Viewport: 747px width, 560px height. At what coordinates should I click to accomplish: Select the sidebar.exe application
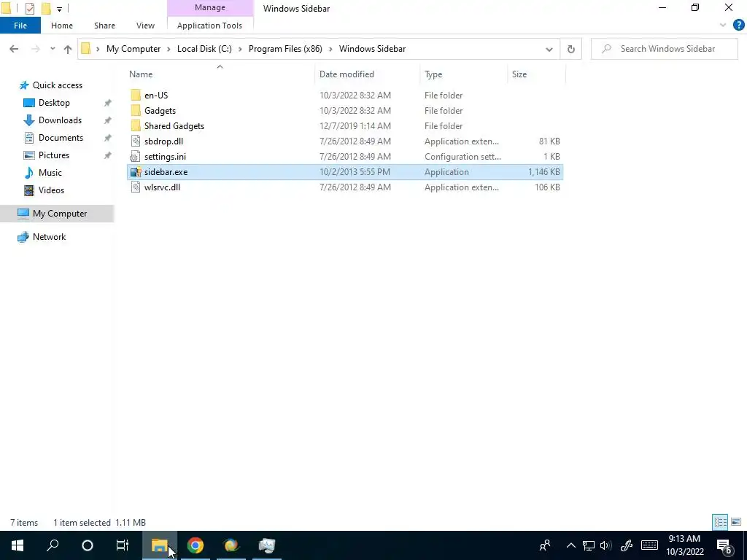[345, 172]
